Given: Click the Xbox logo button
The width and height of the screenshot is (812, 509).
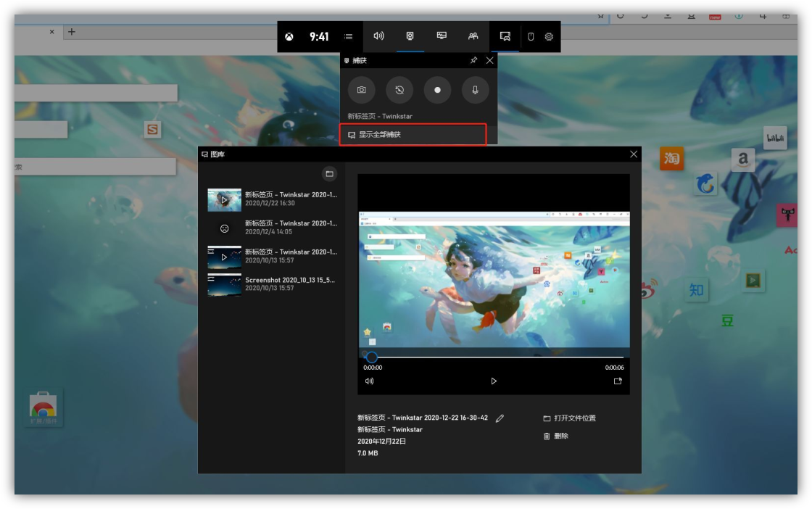Looking at the screenshot, I should pos(289,36).
